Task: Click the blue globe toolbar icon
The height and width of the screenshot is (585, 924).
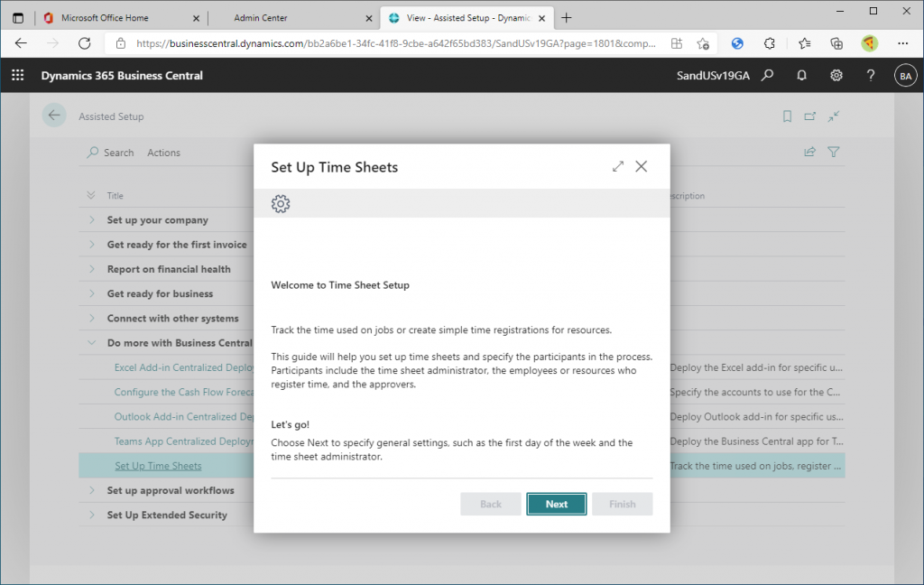Action: pyautogui.click(x=737, y=43)
